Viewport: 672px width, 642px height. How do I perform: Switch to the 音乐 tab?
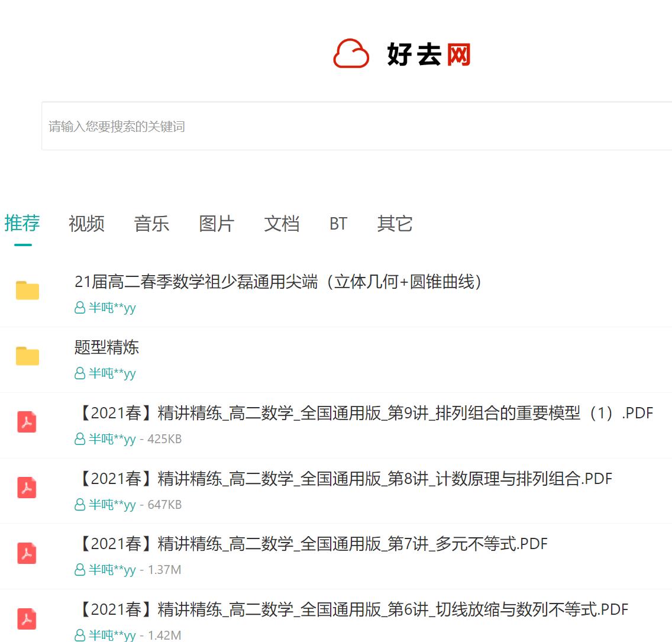151,224
